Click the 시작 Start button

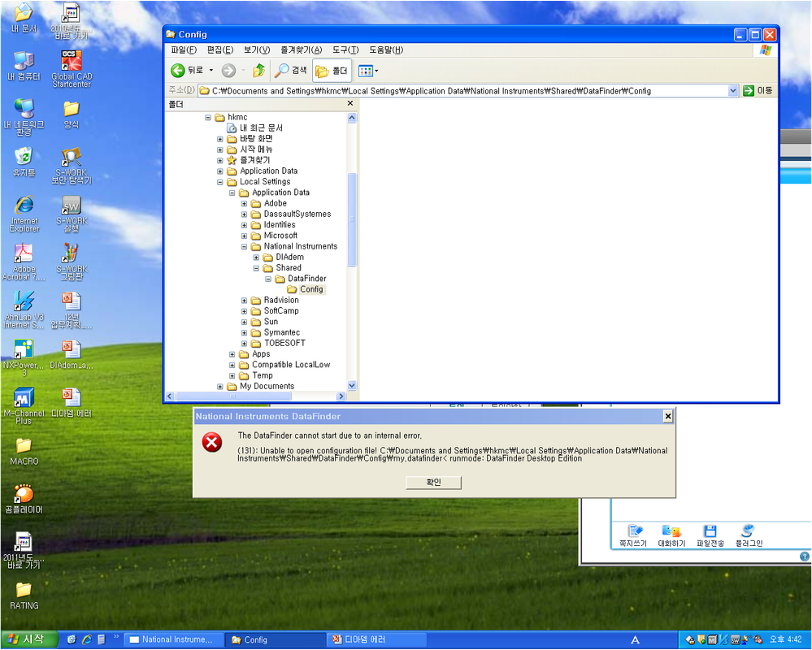click(x=28, y=639)
